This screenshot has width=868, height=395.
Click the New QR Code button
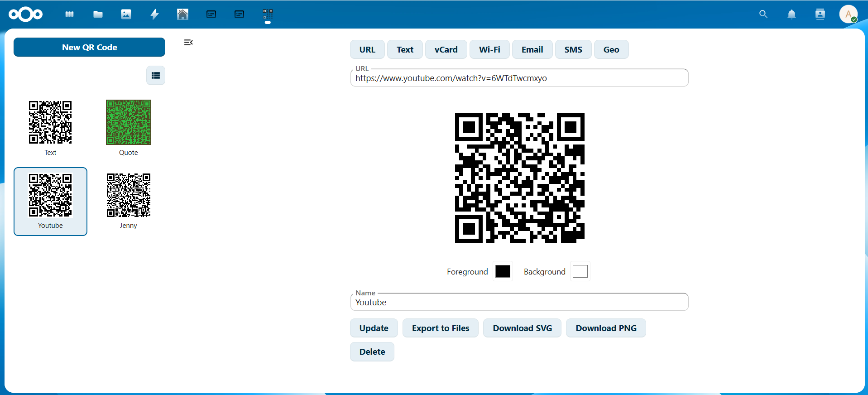click(90, 47)
